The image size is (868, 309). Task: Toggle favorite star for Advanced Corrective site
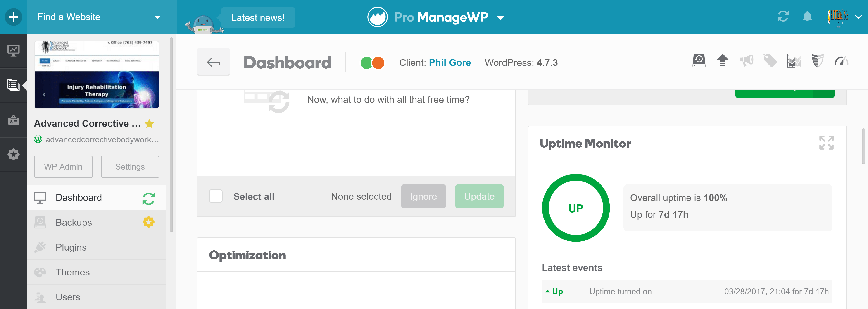(149, 124)
